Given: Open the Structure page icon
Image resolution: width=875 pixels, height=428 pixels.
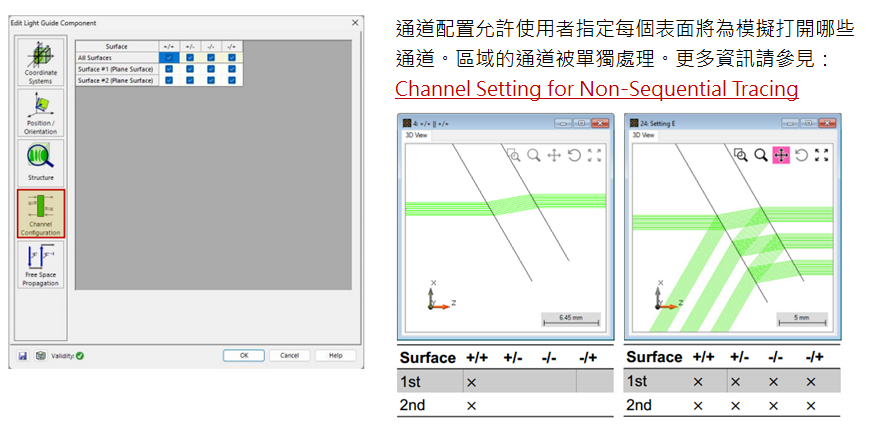Looking at the screenshot, I should (x=41, y=161).
